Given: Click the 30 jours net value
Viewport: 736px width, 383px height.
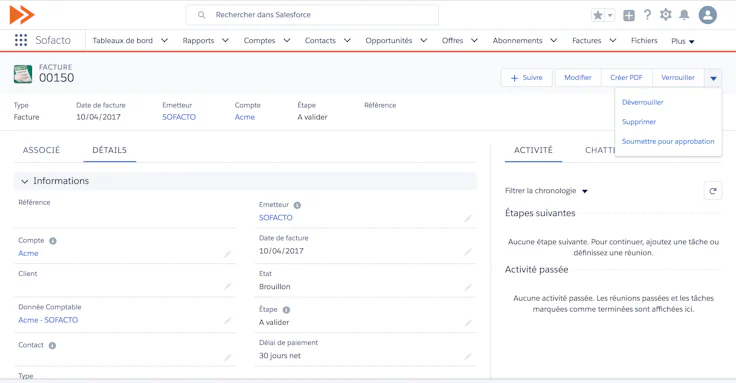Looking at the screenshot, I should click(x=280, y=356).
